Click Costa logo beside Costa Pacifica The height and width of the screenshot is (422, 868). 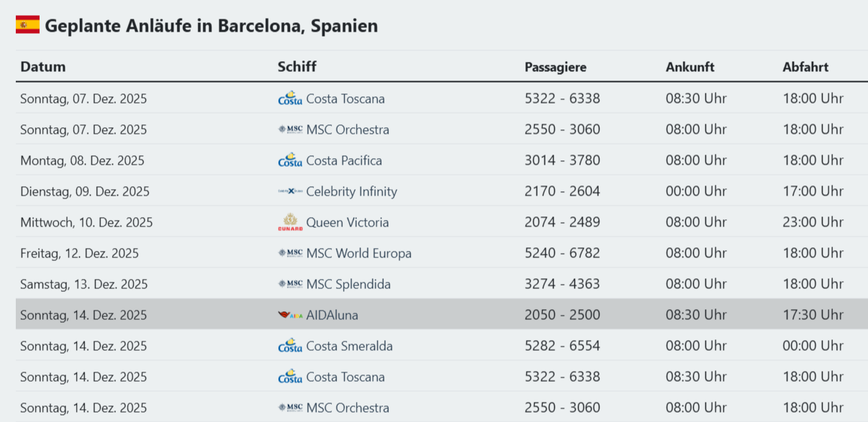290,160
